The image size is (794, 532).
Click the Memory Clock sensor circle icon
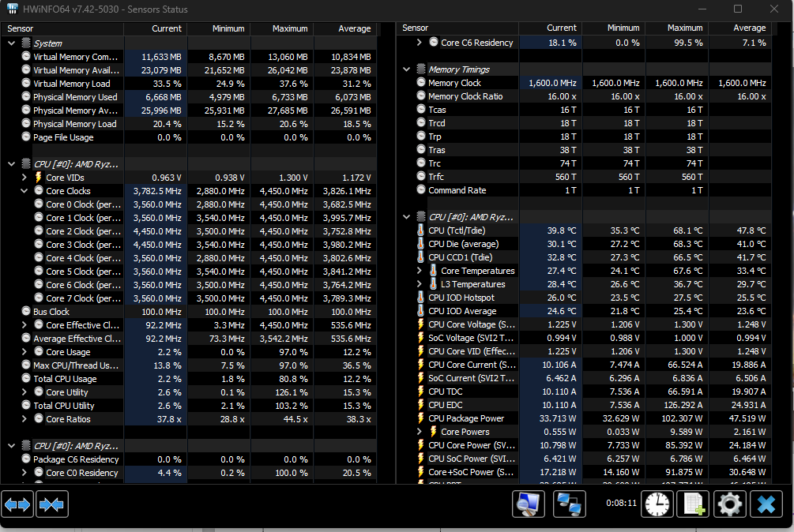421,82
